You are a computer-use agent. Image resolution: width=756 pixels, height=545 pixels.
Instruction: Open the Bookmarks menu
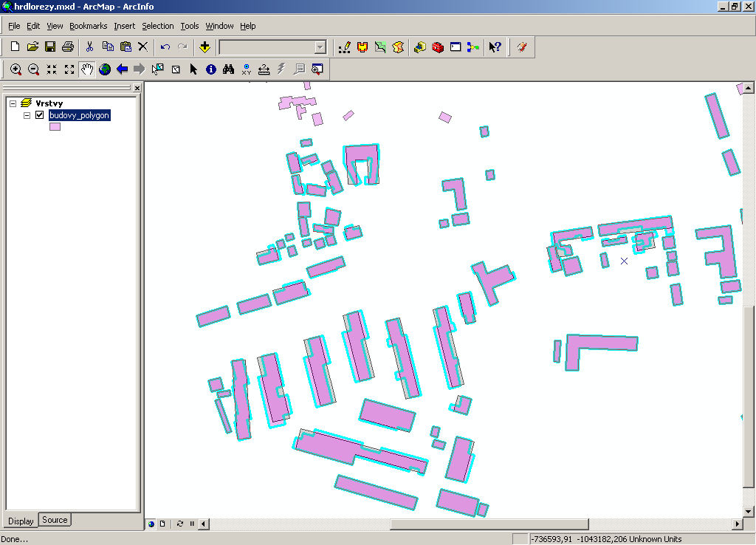(x=89, y=26)
